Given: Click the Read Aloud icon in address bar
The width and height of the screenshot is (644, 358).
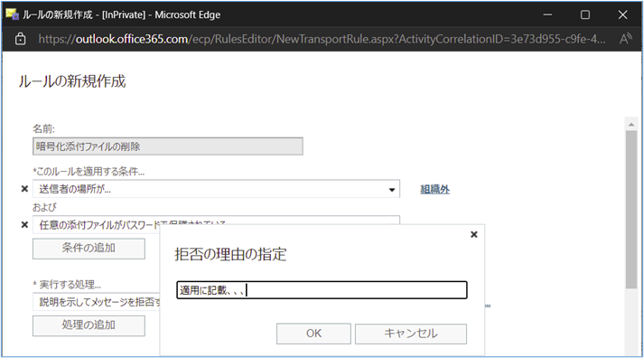Looking at the screenshot, I should click(x=625, y=39).
